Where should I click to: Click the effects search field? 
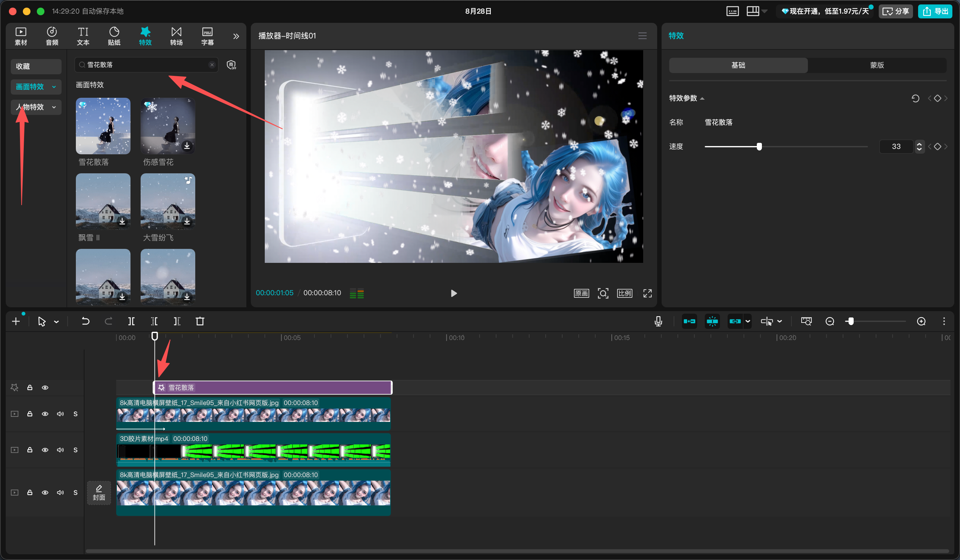click(x=146, y=65)
